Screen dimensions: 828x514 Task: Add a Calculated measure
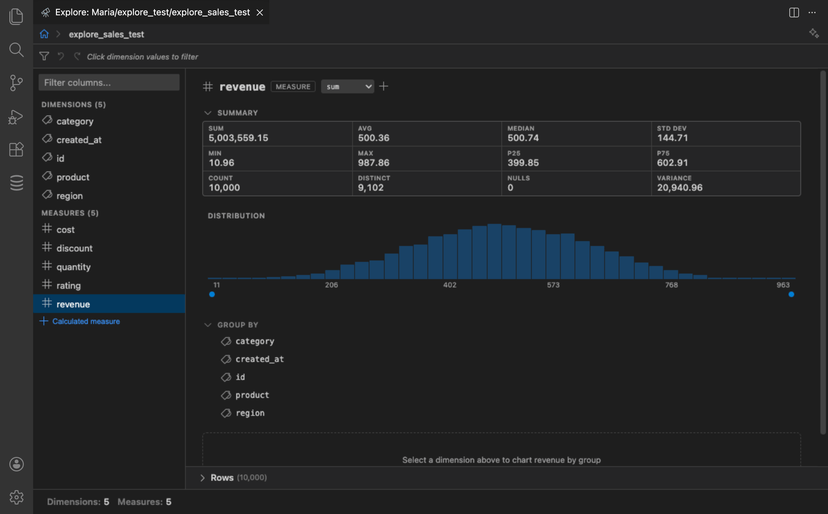click(80, 321)
